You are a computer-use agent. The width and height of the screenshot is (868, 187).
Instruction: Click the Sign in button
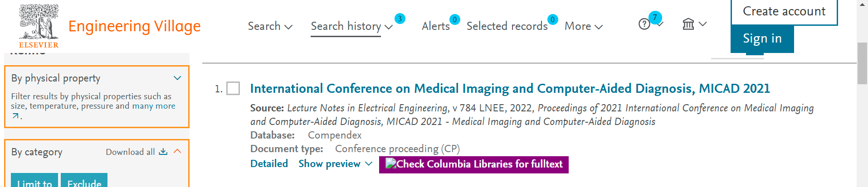[762, 39]
